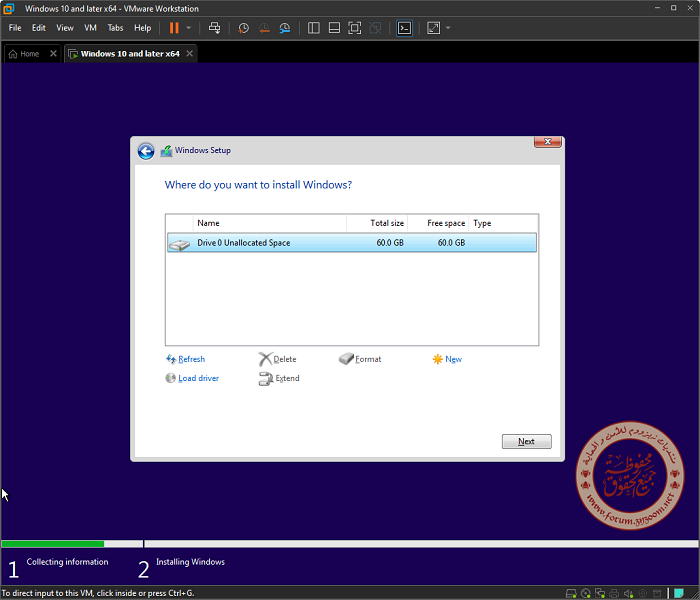The image size is (700, 600).
Task: Click Format partition option
Action: pos(360,359)
